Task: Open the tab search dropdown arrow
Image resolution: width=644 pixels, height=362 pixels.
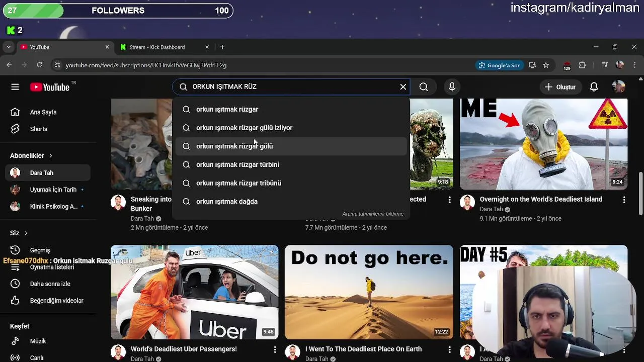Action: (9, 47)
